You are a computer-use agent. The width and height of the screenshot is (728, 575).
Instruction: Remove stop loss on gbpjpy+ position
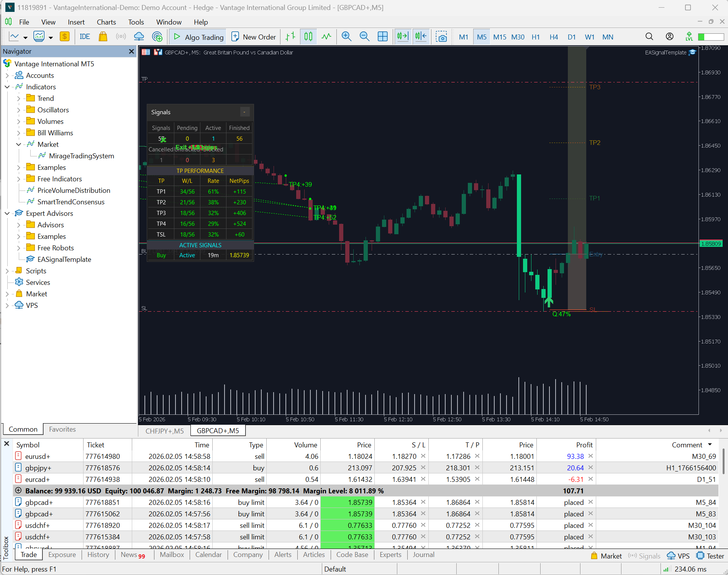423,468
